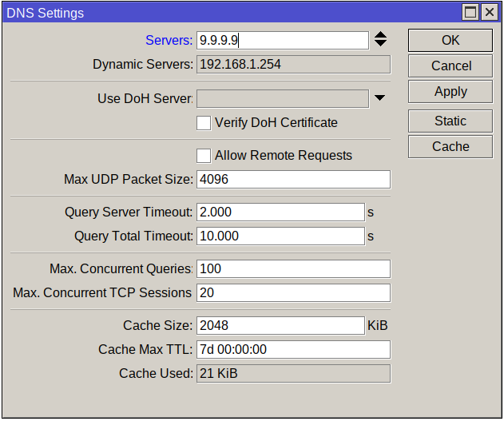Open the Static DNS entries
The width and height of the screenshot is (504, 421).
pos(450,121)
